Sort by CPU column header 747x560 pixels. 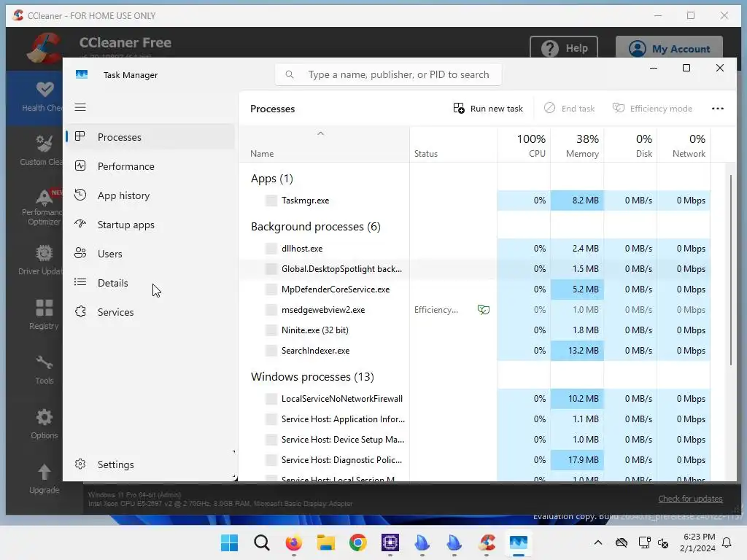[x=524, y=145]
